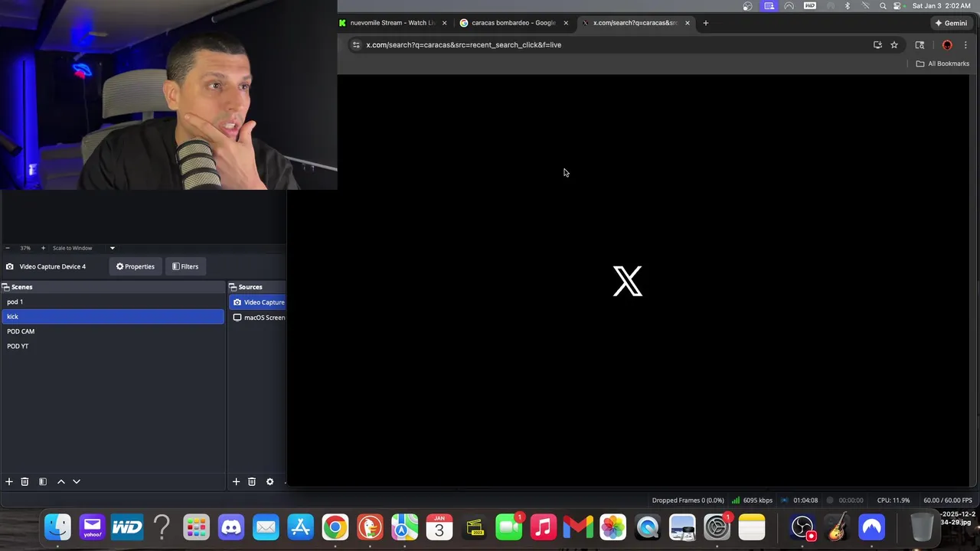This screenshot has width=980, height=551.
Task: Select the macOS Screen source
Action: [258, 318]
